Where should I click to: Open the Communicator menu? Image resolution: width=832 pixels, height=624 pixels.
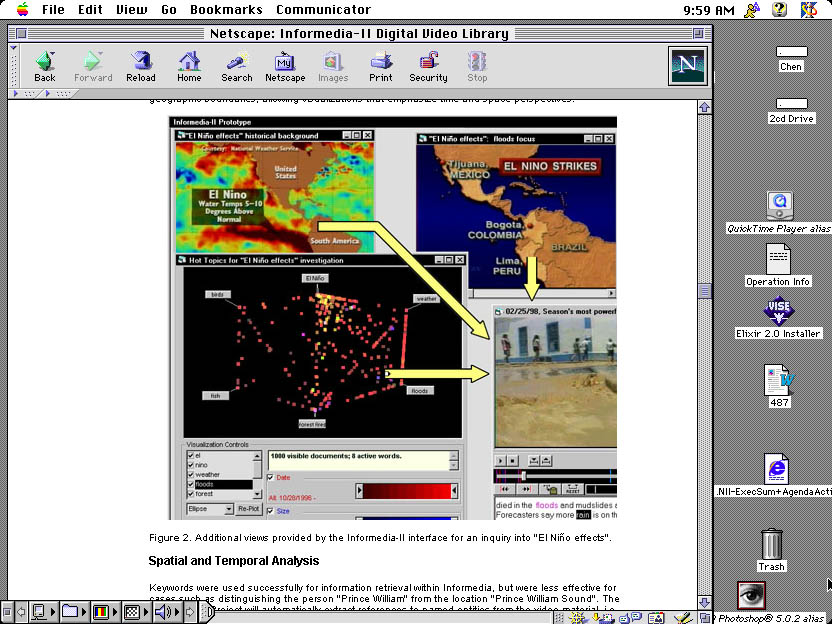tap(323, 10)
